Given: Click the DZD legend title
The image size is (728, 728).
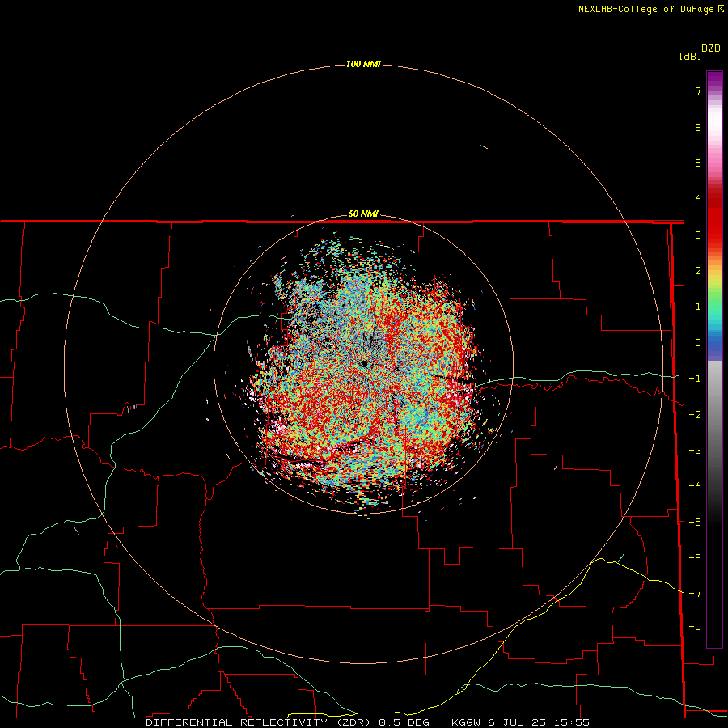Looking at the screenshot, I should coord(711,49).
